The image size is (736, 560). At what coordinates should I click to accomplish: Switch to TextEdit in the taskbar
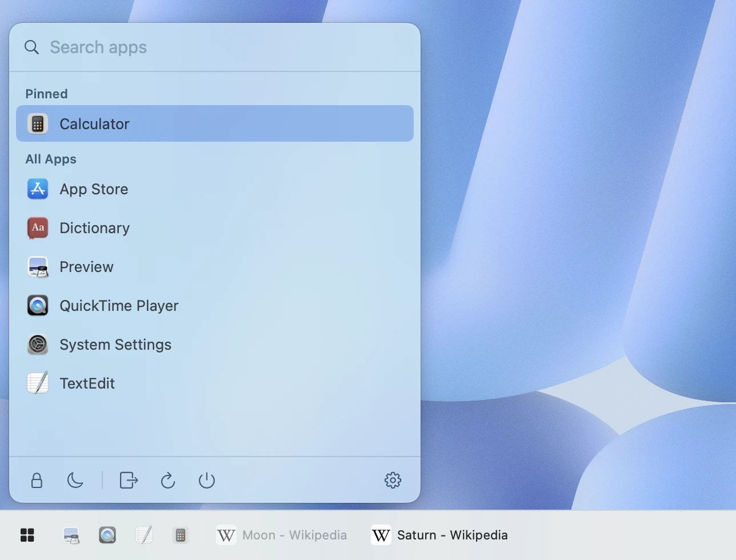144,535
